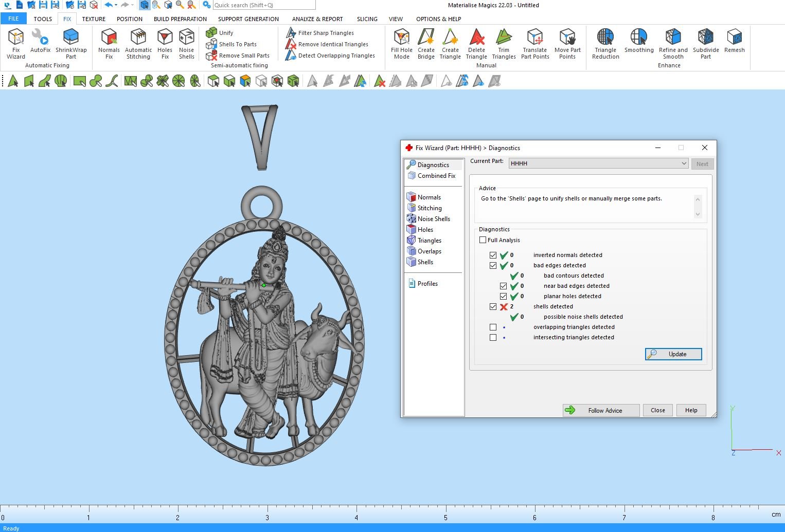Check overlapping triangles detected option
The height and width of the screenshot is (532, 785).
(493, 327)
